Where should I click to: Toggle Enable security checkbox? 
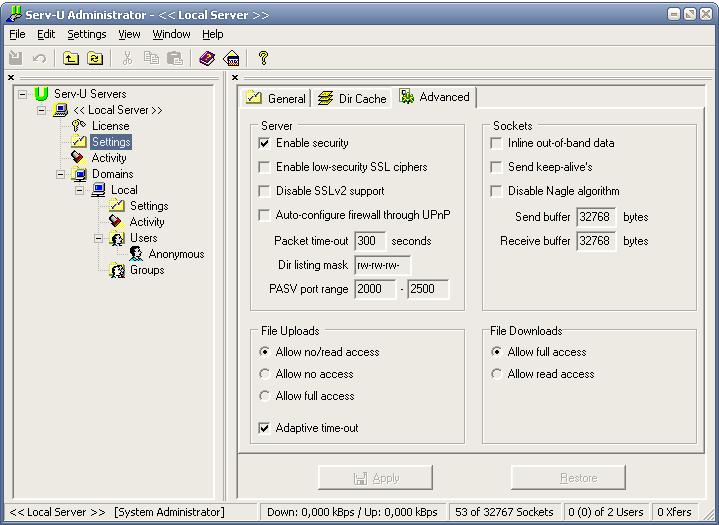click(264, 143)
